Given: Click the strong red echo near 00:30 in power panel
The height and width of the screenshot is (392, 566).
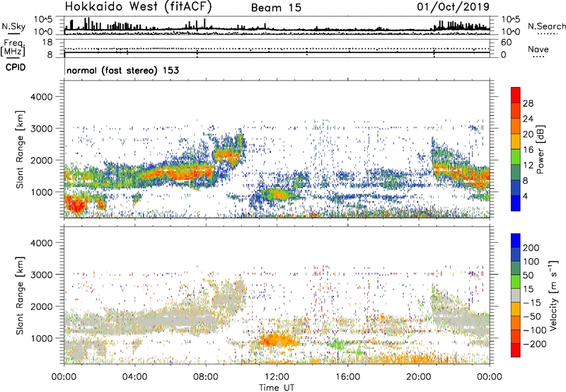Looking at the screenshot, I should tap(76, 204).
